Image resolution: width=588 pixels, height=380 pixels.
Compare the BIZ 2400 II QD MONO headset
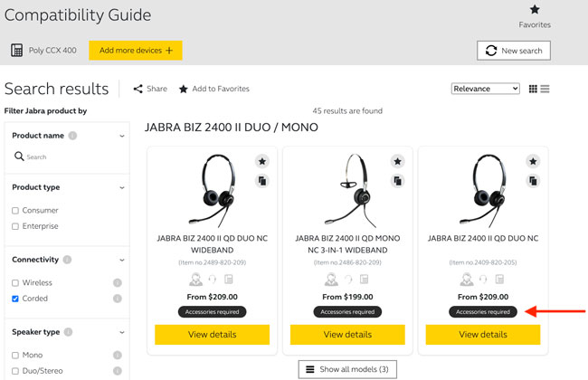[397, 181]
